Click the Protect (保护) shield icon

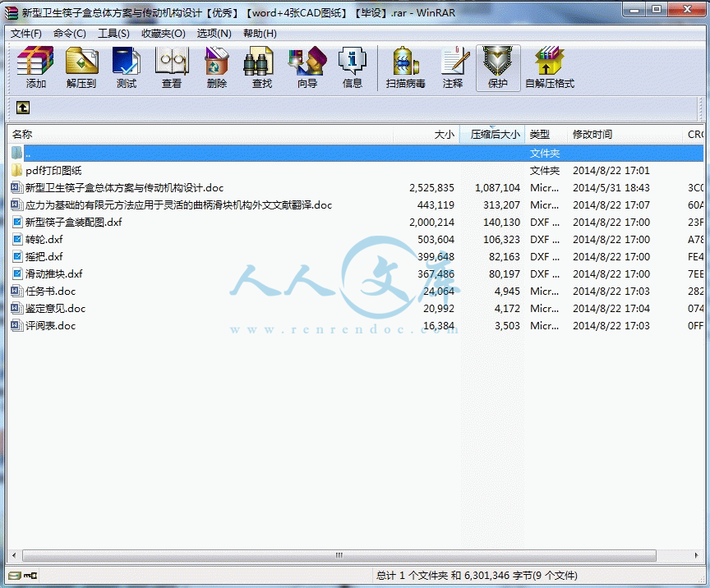pos(498,67)
